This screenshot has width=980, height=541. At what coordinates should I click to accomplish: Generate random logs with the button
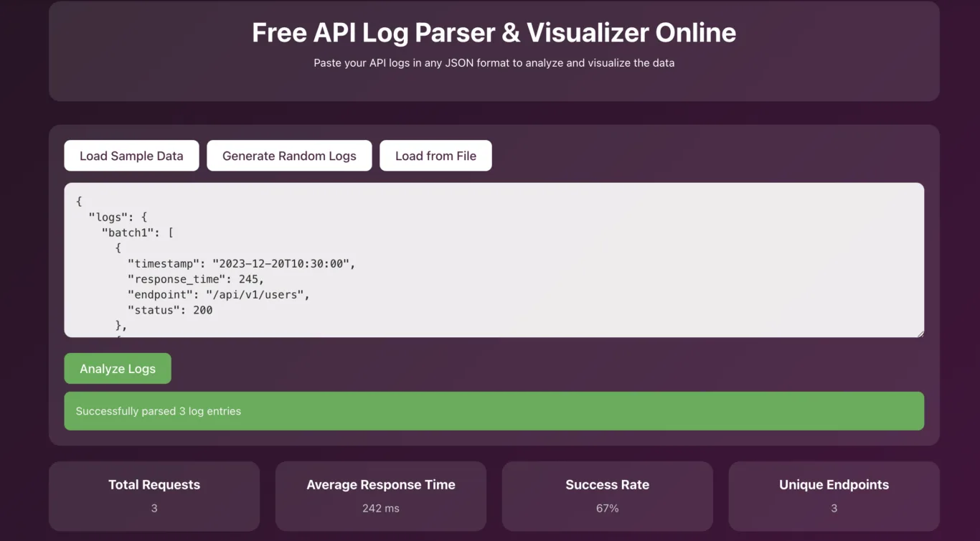289,156
